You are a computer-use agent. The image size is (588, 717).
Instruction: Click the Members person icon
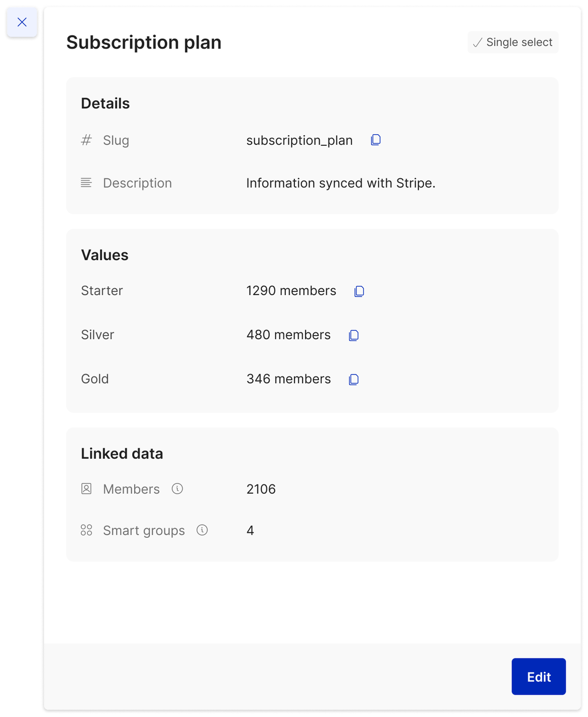86,489
